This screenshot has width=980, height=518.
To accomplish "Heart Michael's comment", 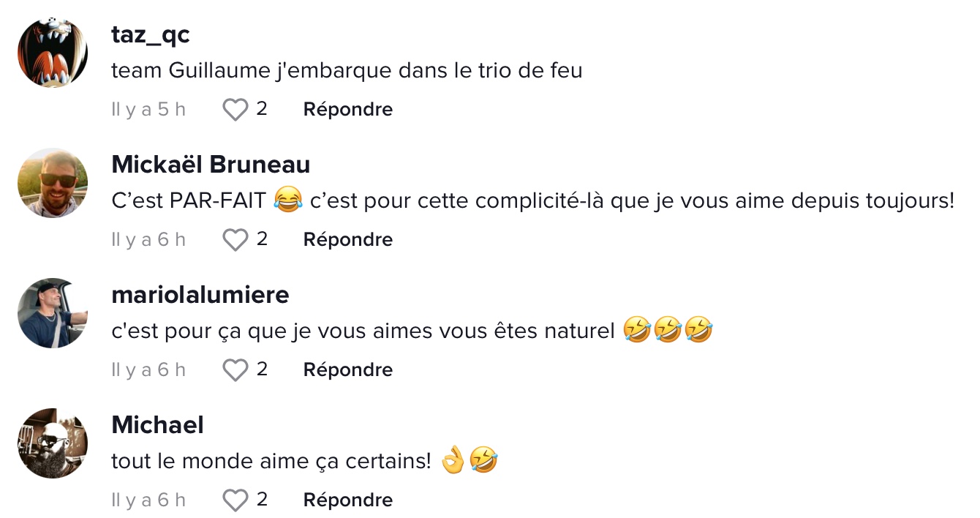I will pyautogui.click(x=235, y=500).
